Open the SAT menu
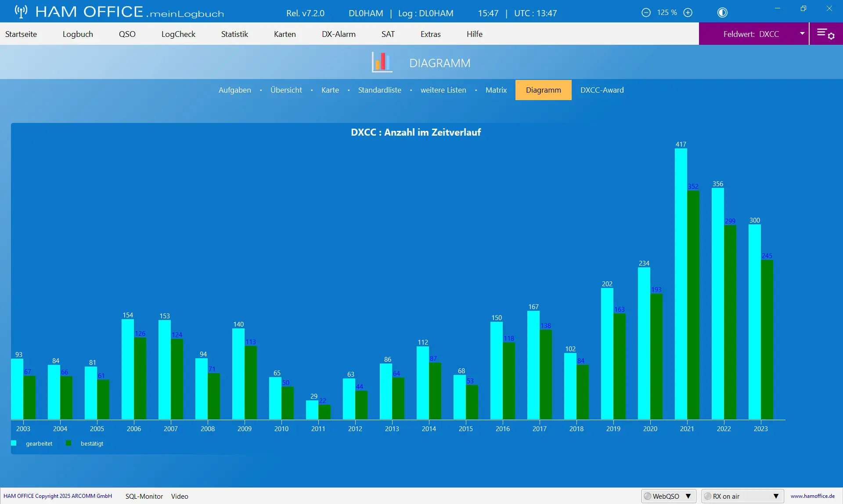This screenshot has width=843, height=504. [x=388, y=34]
